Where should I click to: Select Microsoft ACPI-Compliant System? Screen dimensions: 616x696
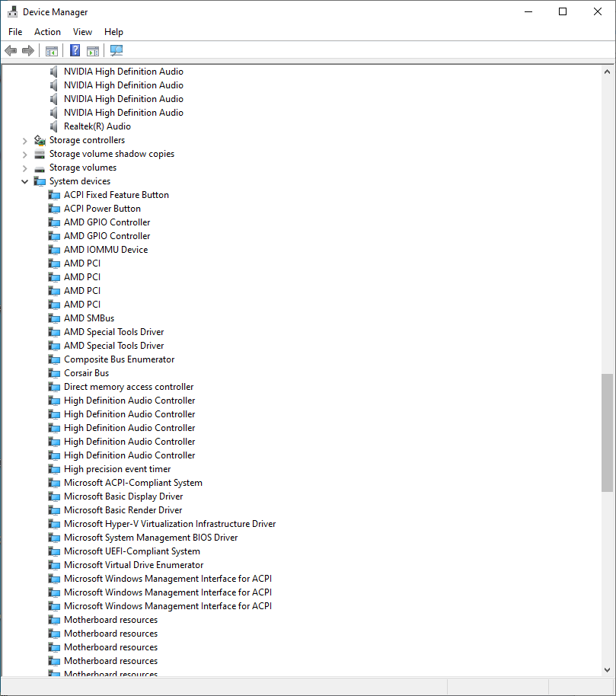(133, 483)
